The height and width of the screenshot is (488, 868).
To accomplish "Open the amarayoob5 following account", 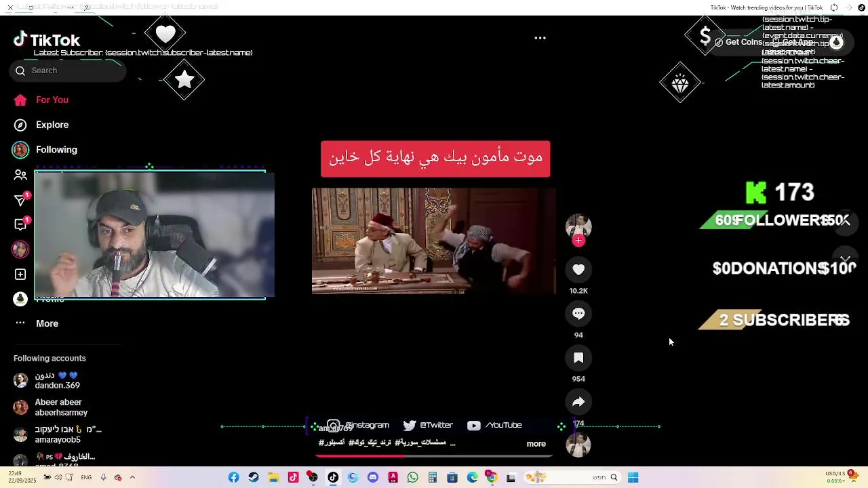I will tap(58, 434).
